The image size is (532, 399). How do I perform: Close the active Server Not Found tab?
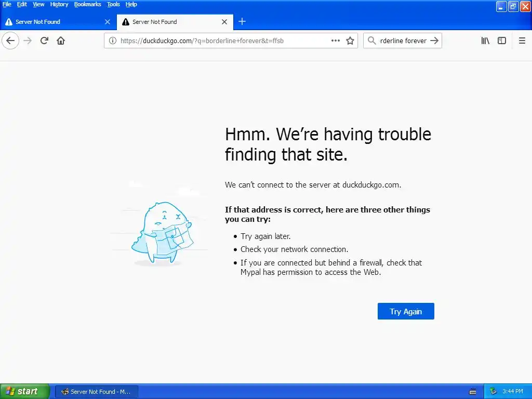pyautogui.click(x=224, y=22)
